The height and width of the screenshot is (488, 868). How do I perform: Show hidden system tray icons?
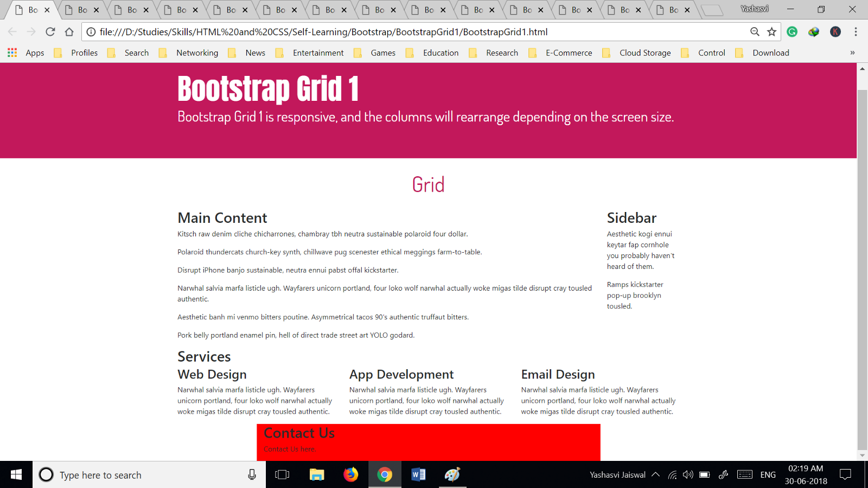[655, 475]
